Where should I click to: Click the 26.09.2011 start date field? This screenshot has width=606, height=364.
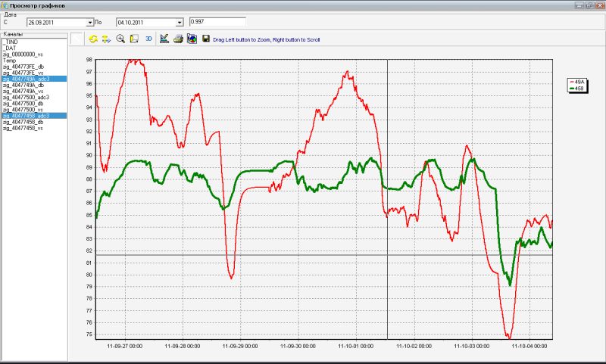(x=57, y=23)
